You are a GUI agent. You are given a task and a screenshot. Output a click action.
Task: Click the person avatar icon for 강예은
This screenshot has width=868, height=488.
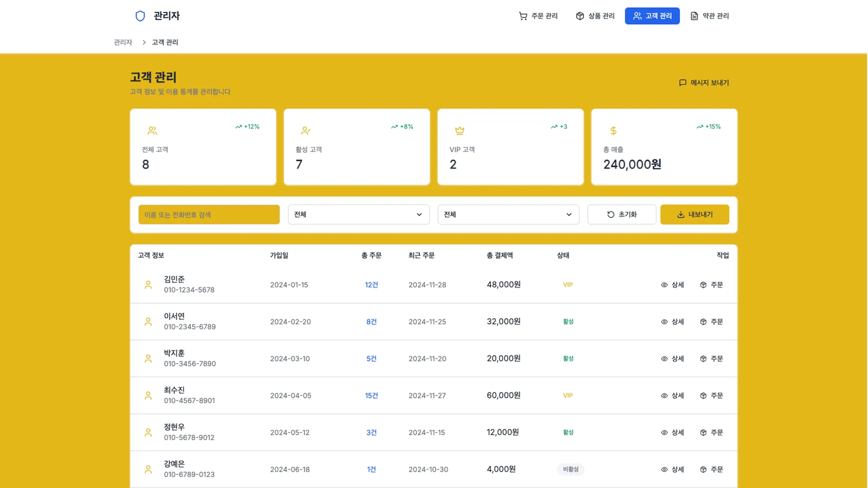[148, 469]
